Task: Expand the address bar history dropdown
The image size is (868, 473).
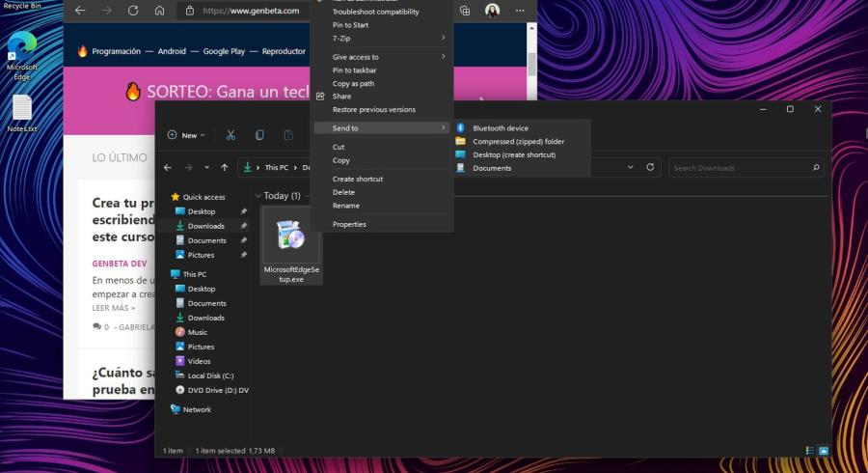Action: pyautogui.click(x=630, y=167)
